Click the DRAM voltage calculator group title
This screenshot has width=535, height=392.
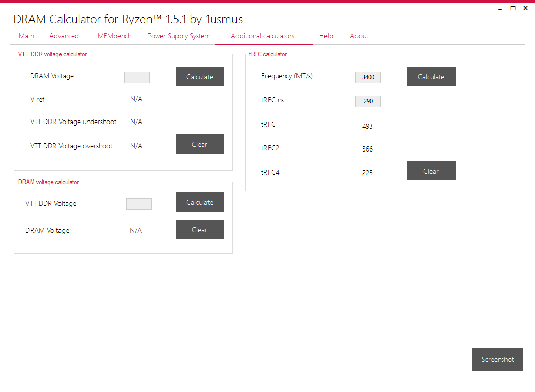(x=48, y=182)
